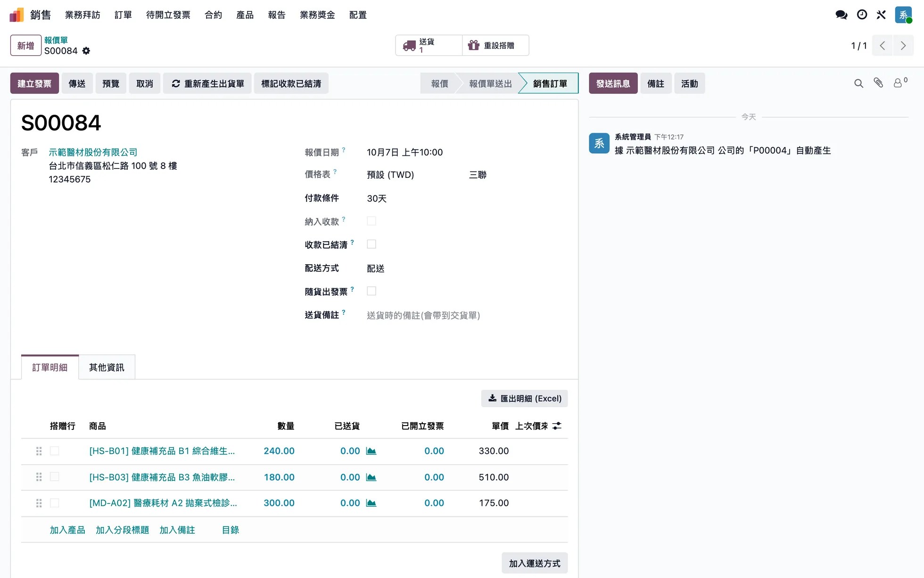Viewport: 924px width, 578px height.
Task: Toggle the 隨貨出發票 checkbox
Action: click(x=371, y=291)
